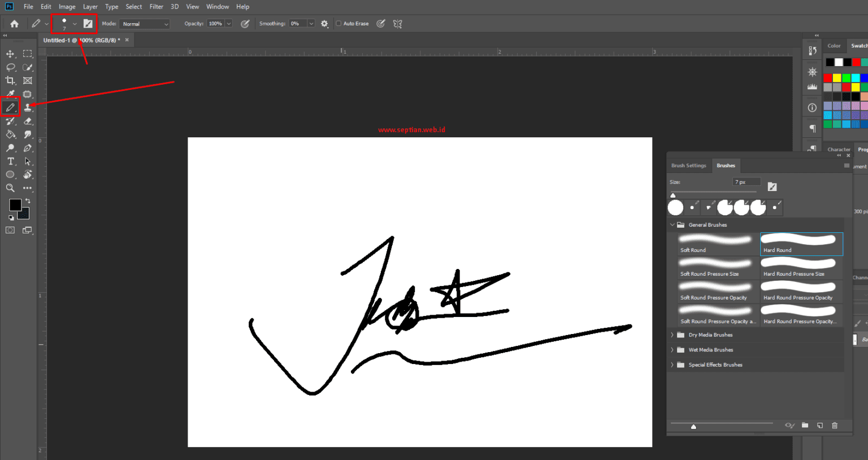This screenshot has width=868, height=460.
Task: Activate the Crop tool
Action: 10,81
